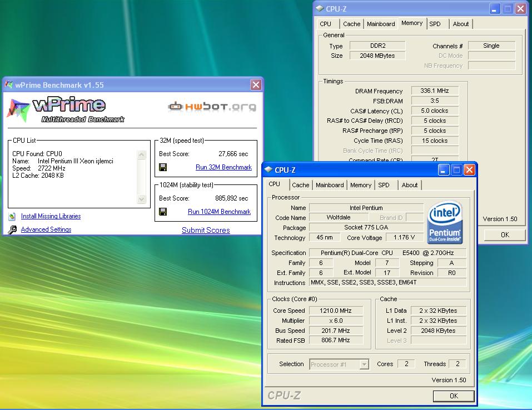Click the wPrime logo image

pos(66,110)
